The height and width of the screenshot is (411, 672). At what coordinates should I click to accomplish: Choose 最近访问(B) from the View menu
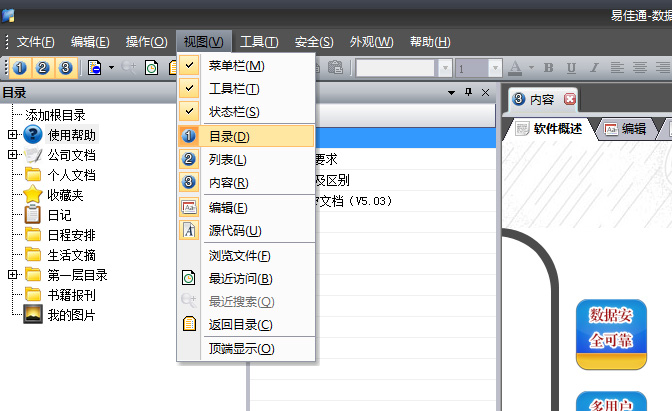[240, 278]
